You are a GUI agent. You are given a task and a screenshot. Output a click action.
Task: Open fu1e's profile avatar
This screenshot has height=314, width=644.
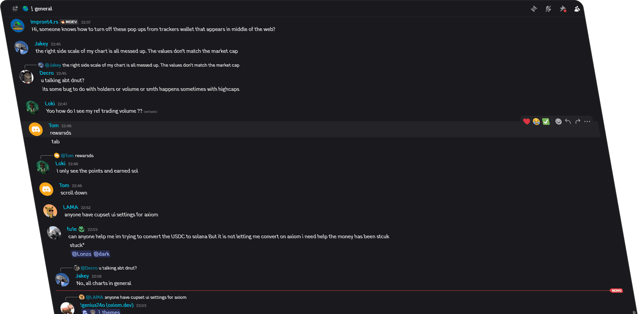pyautogui.click(x=54, y=233)
